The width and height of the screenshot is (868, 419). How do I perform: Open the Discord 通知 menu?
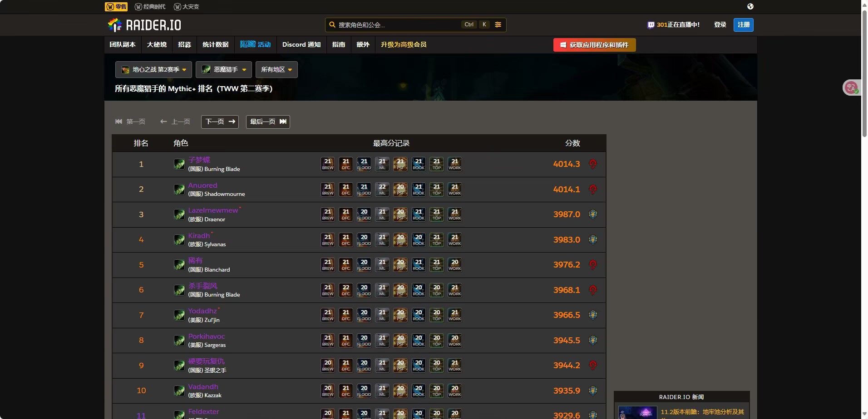click(301, 44)
